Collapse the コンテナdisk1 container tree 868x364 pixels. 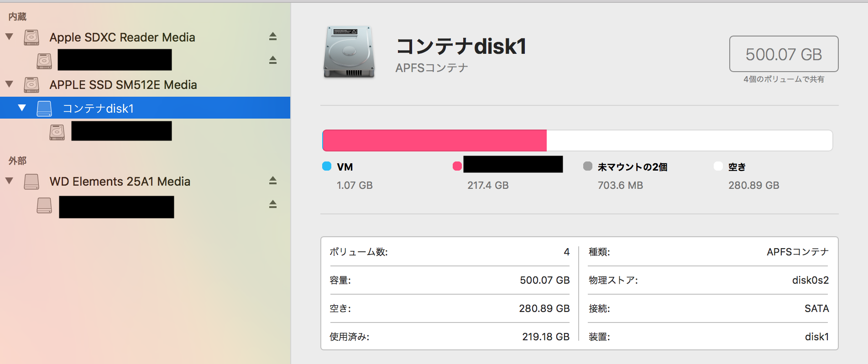point(22,108)
